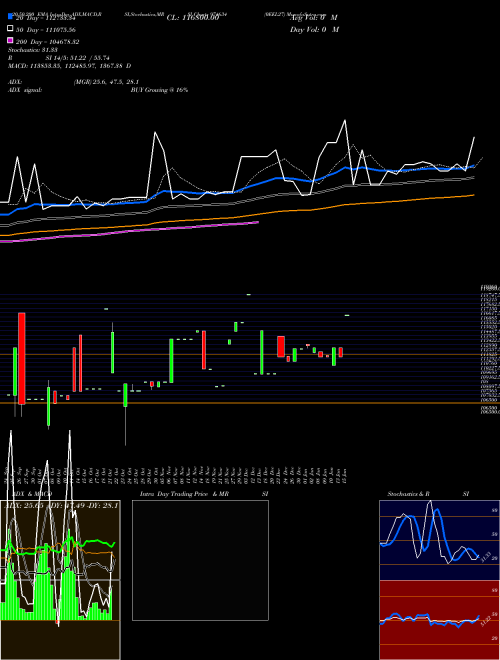
Task: Click the 'CL: 116500.00' closing price value
Action: 193,18
